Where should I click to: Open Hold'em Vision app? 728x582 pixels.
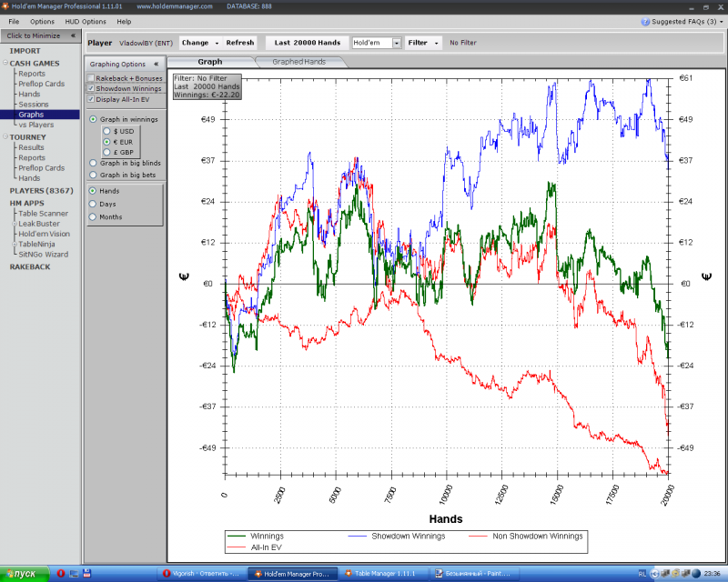point(44,234)
